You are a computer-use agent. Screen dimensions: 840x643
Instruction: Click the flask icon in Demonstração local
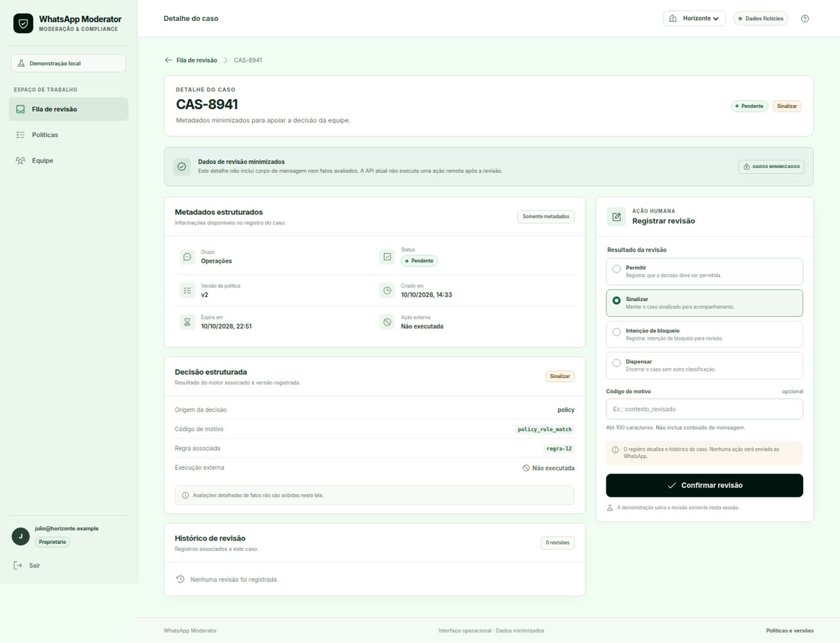point(21,64)
